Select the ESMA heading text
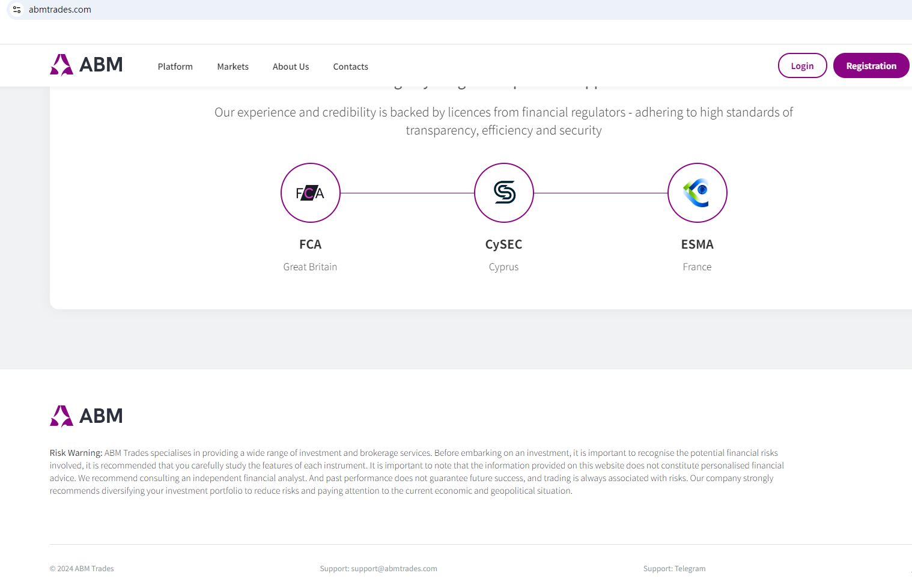Screen dimensions: 912x588 click(697, 244)
